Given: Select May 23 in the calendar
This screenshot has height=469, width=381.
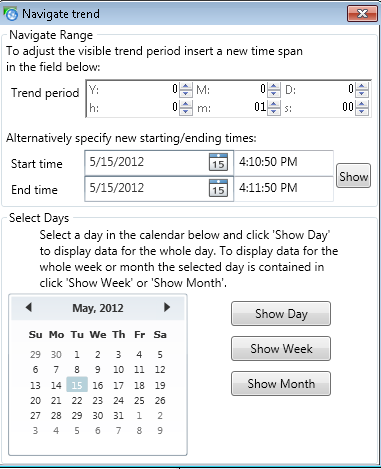Looking at the screenshot, I should click(98, 400).
